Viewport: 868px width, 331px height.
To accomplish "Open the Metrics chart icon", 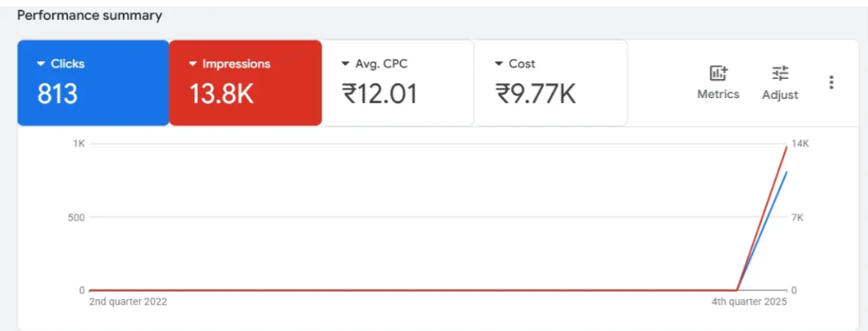I will coord(718,73).
